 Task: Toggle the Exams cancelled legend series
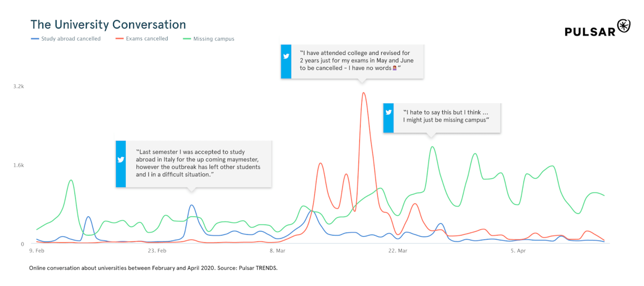[147, 39]
